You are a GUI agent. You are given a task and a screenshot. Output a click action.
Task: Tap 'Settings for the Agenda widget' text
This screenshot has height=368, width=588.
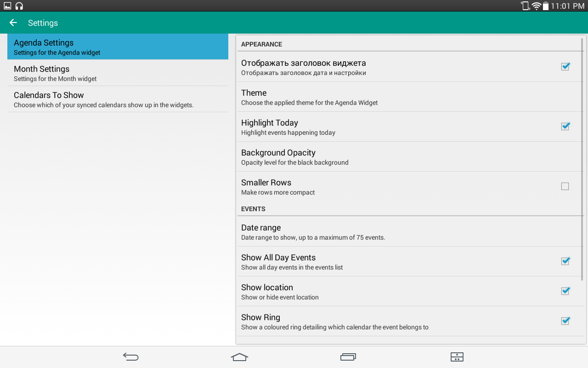tap(57, 52)
